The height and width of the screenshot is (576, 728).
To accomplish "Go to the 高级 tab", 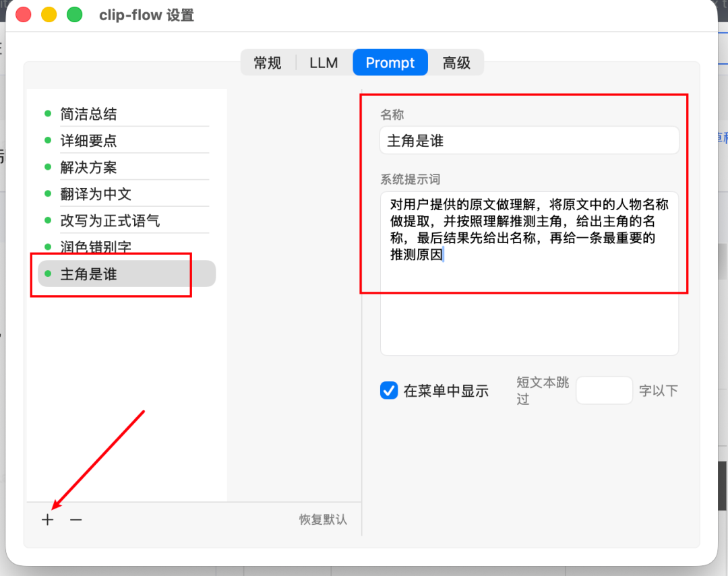I will pos(456,63).
